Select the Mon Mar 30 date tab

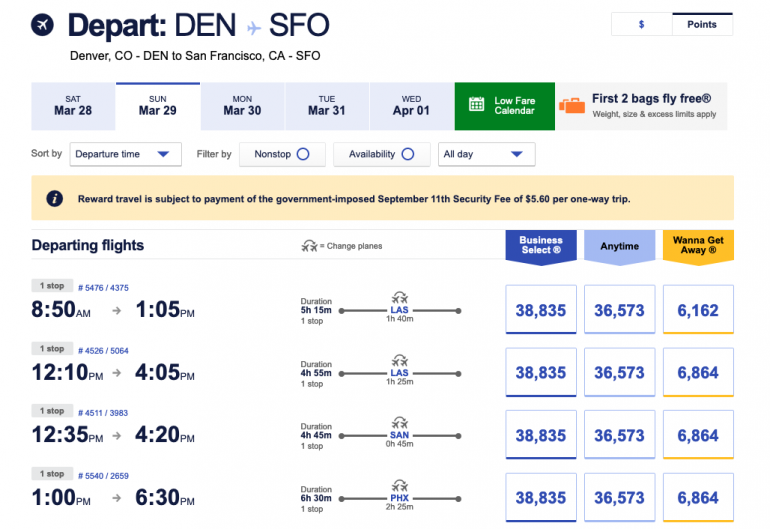click(x=242, y=106)
